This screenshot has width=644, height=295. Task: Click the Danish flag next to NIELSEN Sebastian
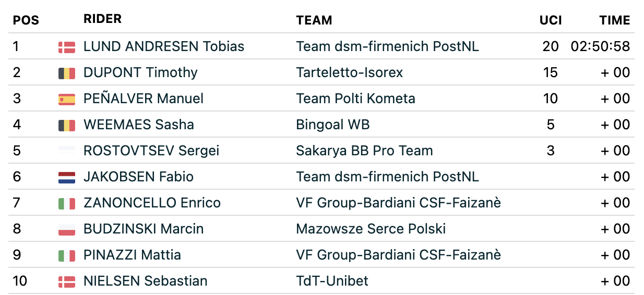point(67,282)
